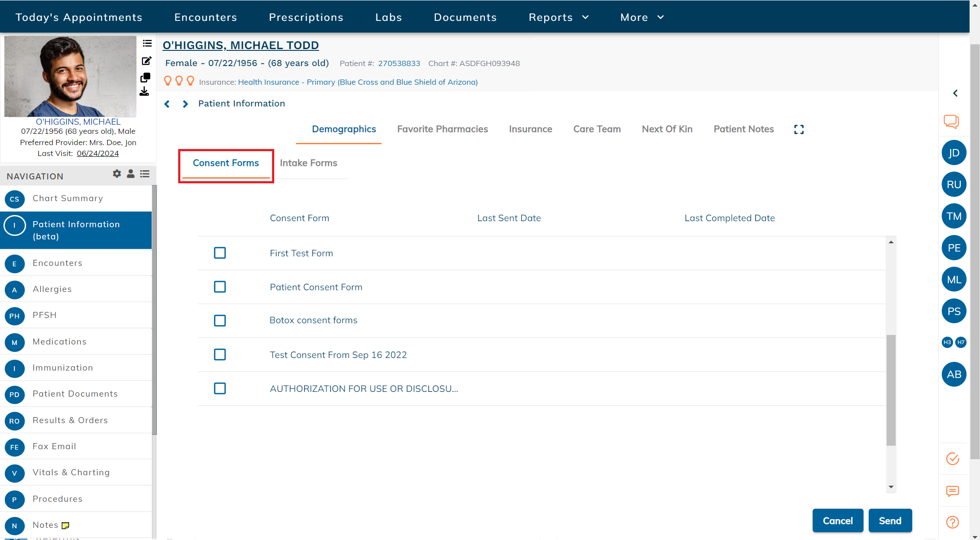Click the small H3 badge

tap(947, 342)
